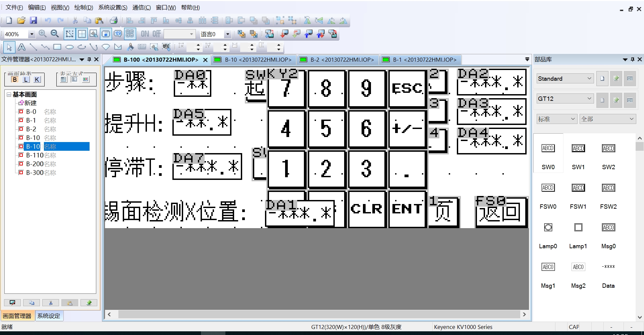Viewport: 644px width, 335px height.
Task: Create a new file from the toolbar
Action: 9,20
